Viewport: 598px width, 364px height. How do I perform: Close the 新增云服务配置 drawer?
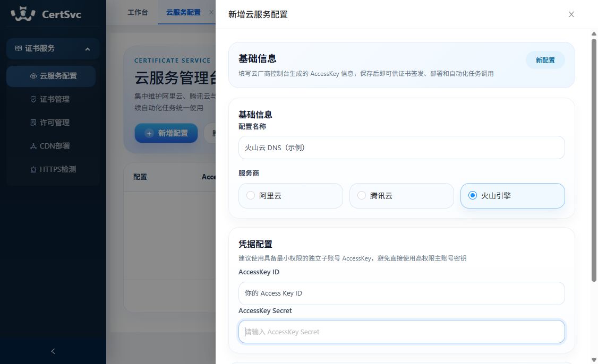(x=571, y=14)
